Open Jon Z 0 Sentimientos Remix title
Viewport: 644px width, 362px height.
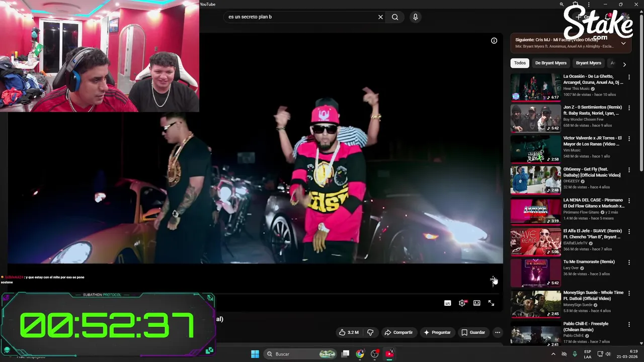click(x=593, y=110)
